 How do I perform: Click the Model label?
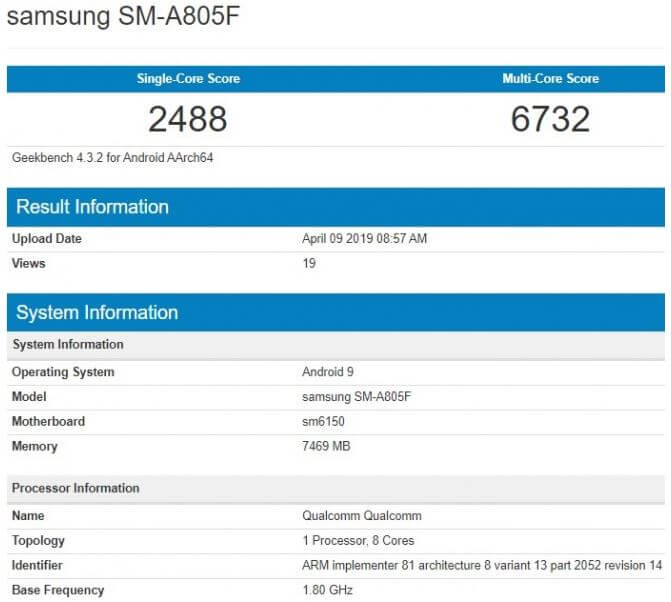pyautogui.click(x=29, y=397)
